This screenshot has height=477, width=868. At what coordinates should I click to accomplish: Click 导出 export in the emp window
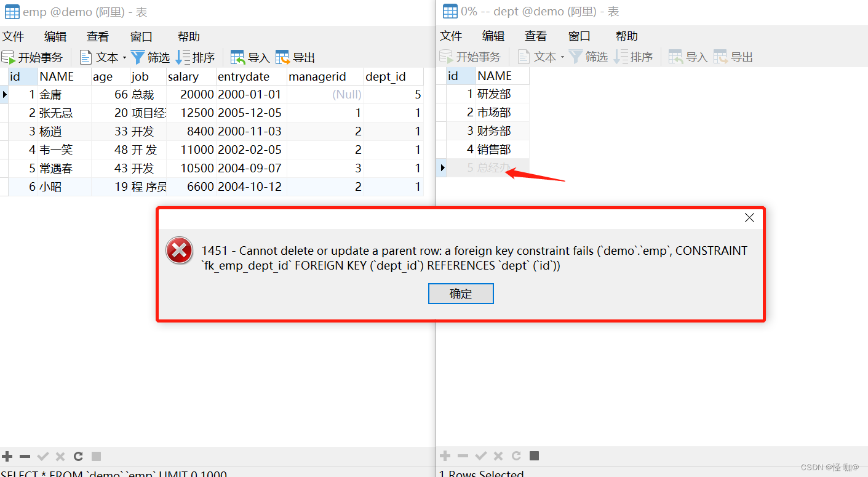click(295, 57)
